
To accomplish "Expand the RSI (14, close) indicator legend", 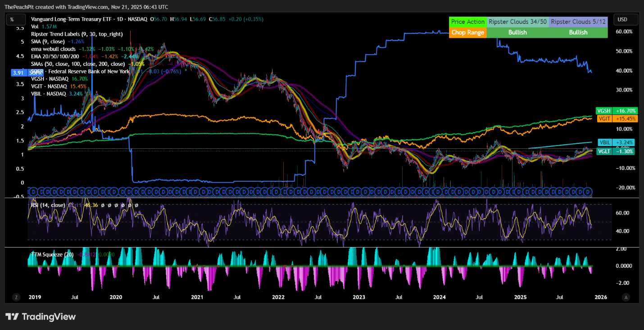I will tap(47, 205).
